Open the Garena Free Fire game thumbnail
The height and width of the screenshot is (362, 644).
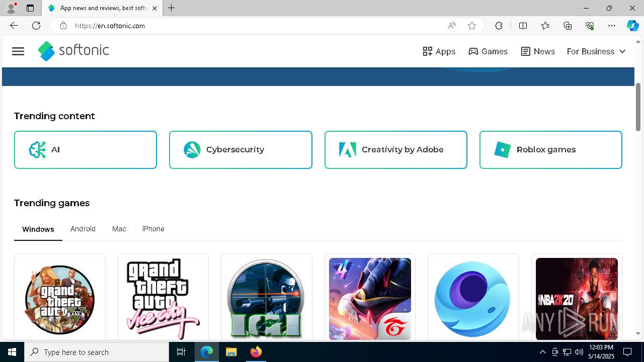tap(370, 299)
